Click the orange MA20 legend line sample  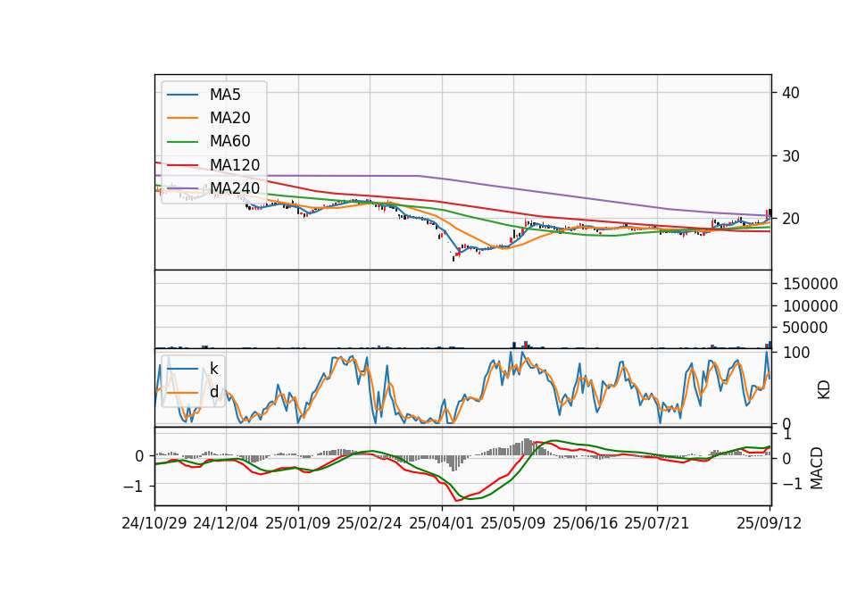(182, 118)
